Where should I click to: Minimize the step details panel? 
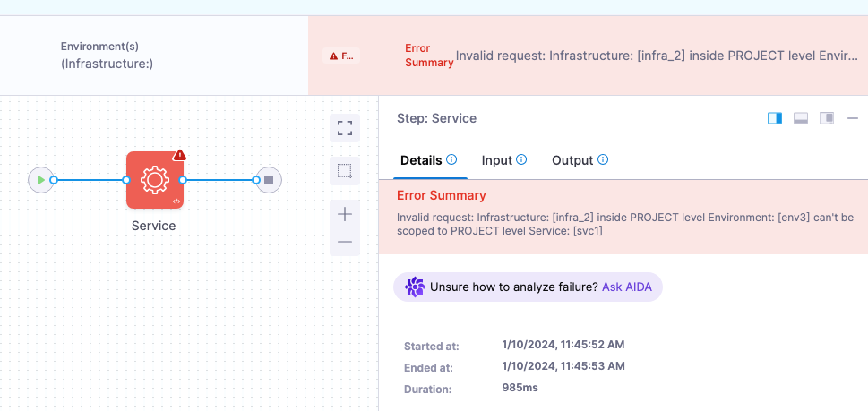click(x=852, y=118)
